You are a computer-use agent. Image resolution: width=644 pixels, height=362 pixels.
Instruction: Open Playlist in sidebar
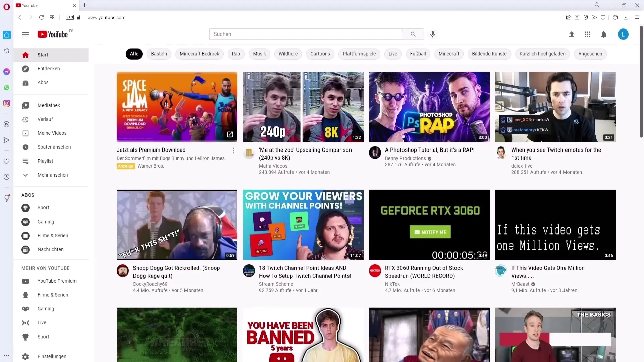click(51, 161)
